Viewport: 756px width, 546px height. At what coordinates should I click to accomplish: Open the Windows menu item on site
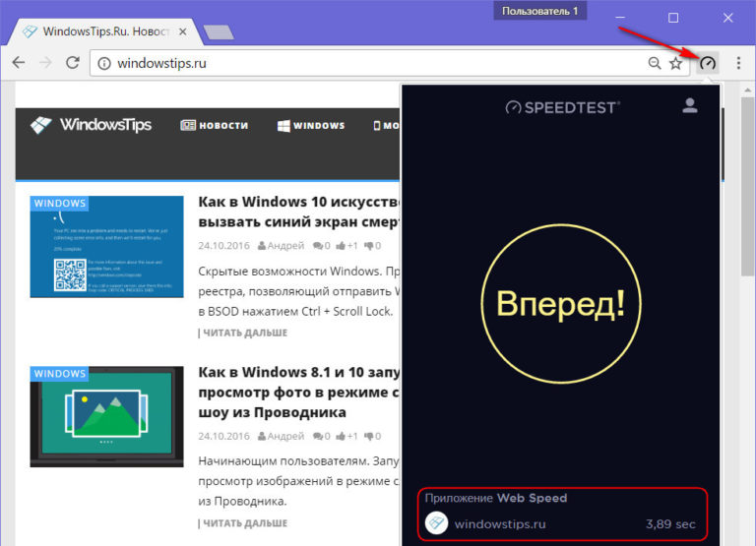[311, 126]
